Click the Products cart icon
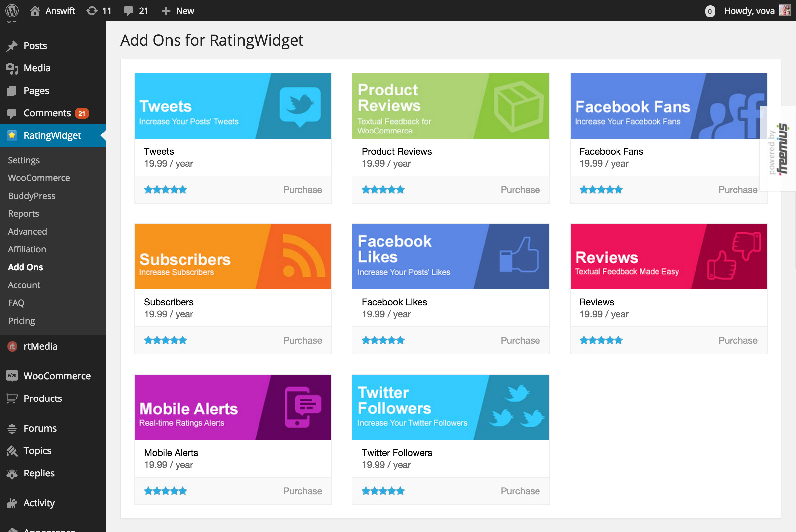Image resolution: width=796 pixels, height=532 pixels. [12, 398]
